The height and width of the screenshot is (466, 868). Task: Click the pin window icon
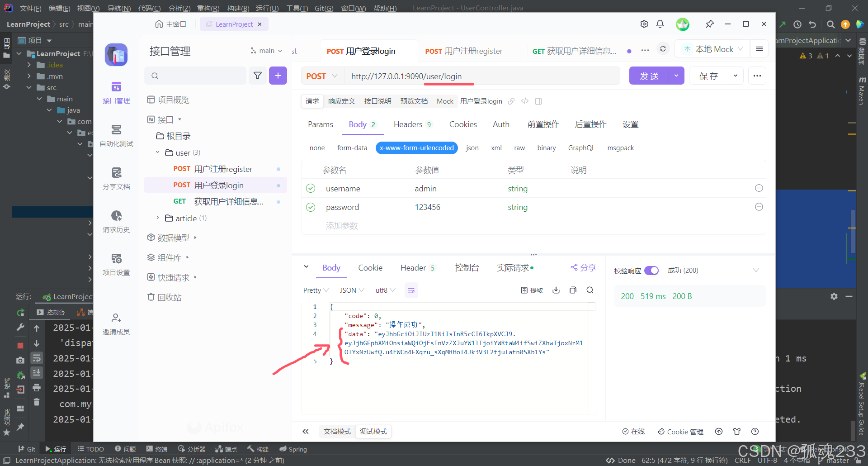tap(710, 24)
